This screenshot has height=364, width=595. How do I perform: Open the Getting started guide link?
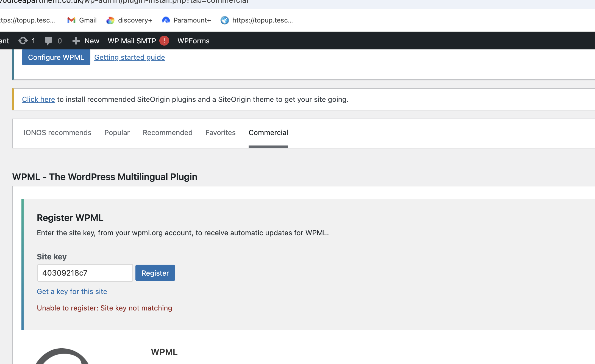pyautogui.click(x=130, y=57)
